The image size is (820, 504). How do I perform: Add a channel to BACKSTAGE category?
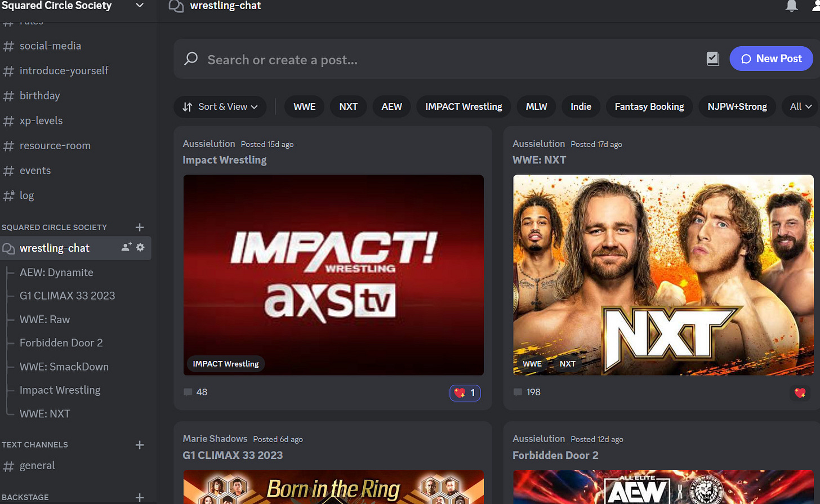[x=140, y=498]
